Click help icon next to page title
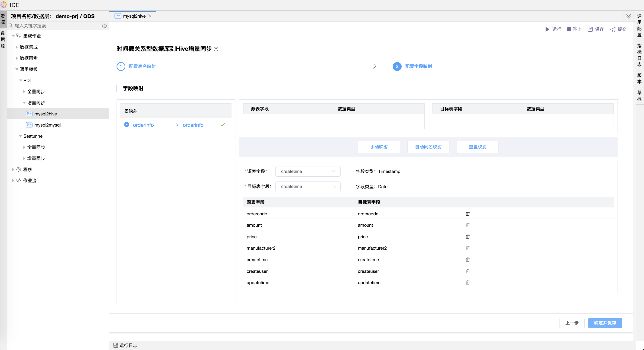644x350 pixels. pyautogui.click(x=216, y=49)
